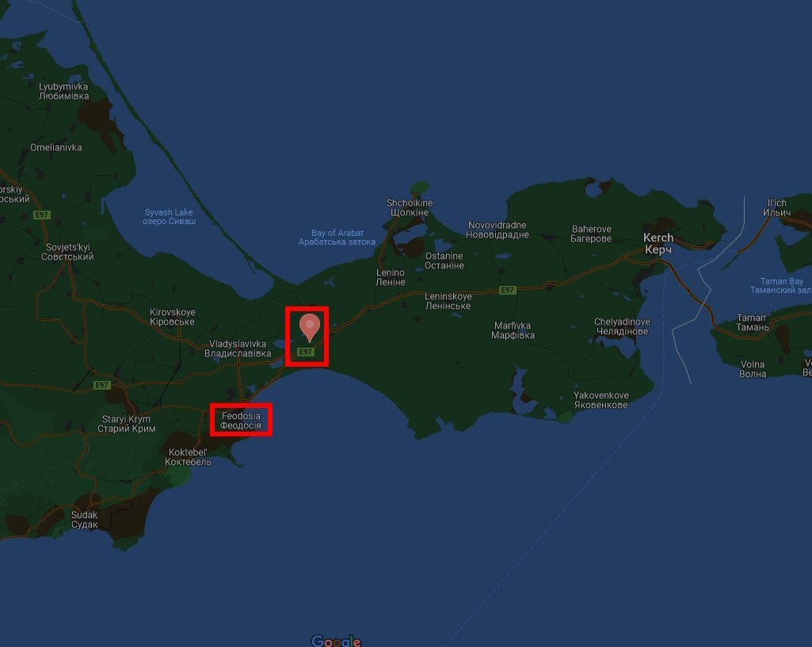Click the E97 badge below the pin
Screen dimensions: 812x647
tap(306, 352)
